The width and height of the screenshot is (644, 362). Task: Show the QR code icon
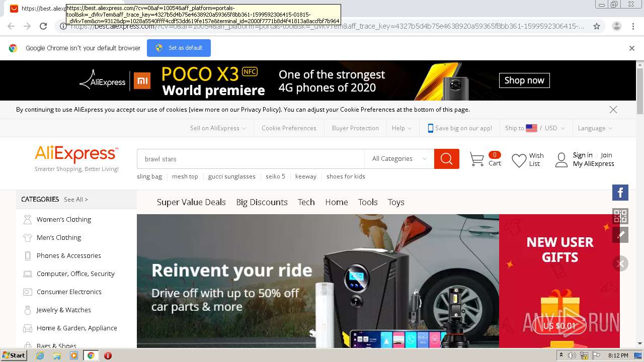(x=620, y=216)
